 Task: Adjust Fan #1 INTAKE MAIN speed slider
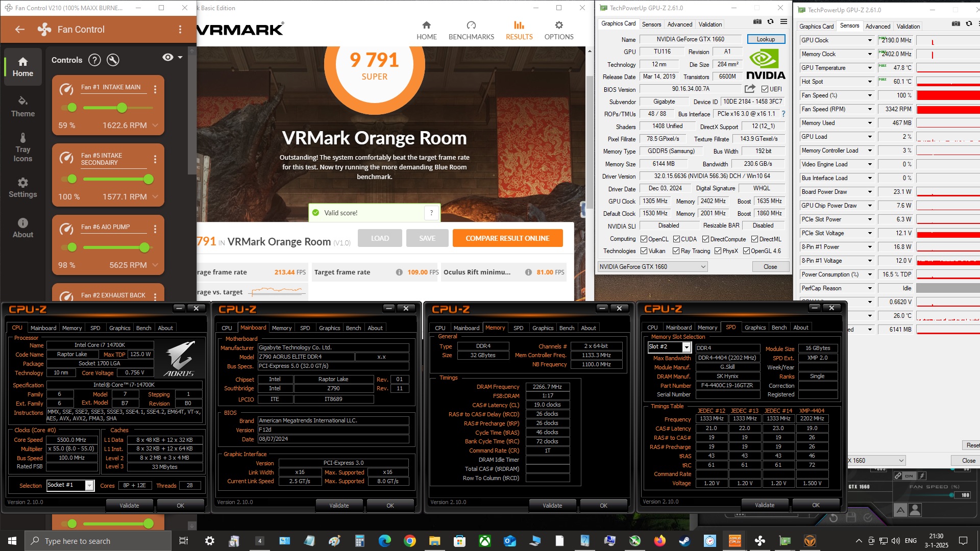tap(118, 108)
